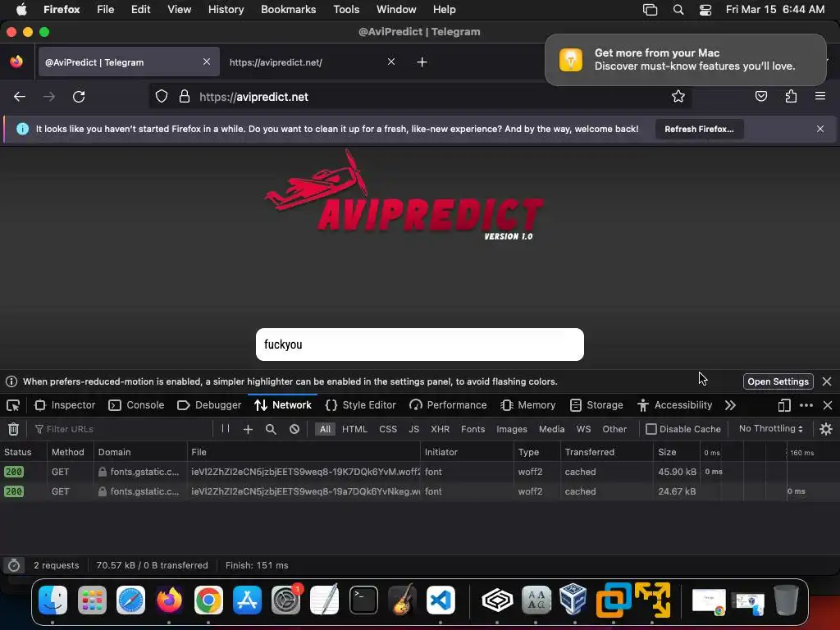Image resolution: width=840 pixels, height=630 pixels.
Task: Open Spotlight search in menu bar
Action: [678, 10]
